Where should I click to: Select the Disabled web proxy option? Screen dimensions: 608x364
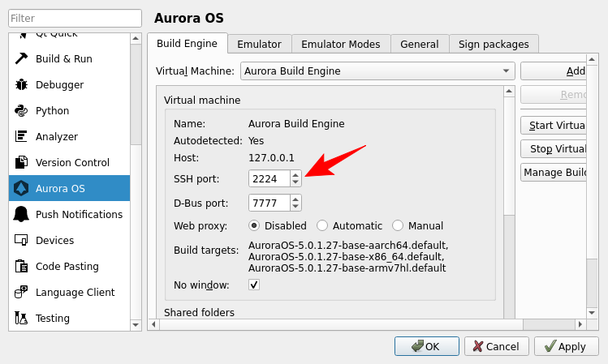pos(254,225)
